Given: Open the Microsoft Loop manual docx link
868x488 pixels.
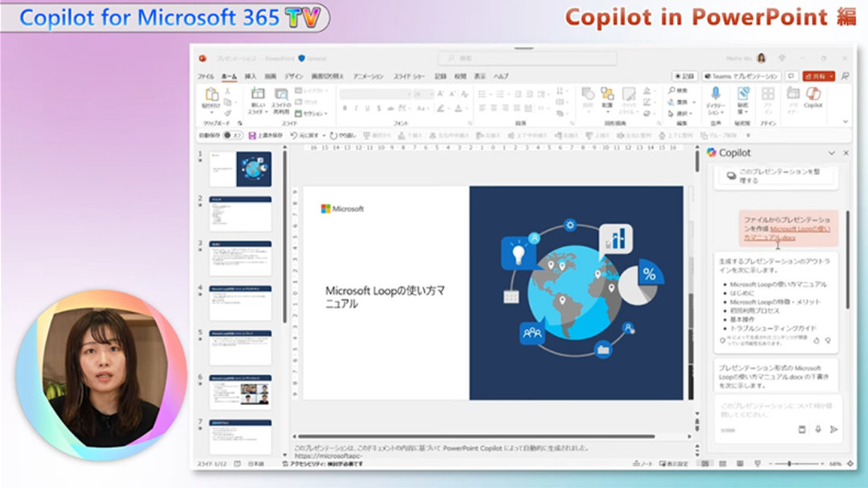Looking at the screenshot, I should click(x=800, y=234).
